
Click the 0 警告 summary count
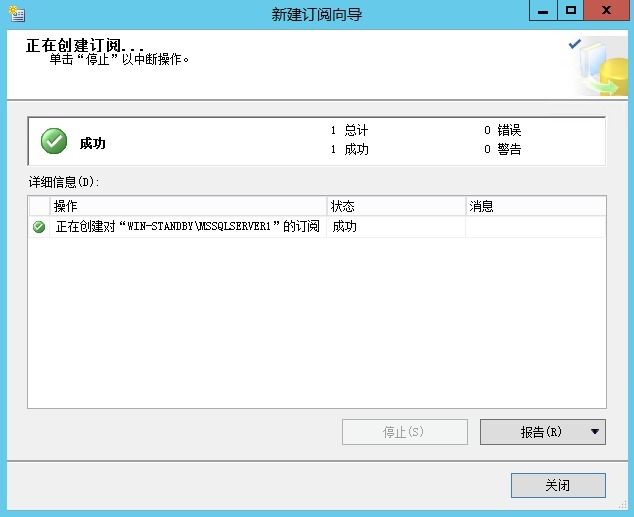[503, 150]
